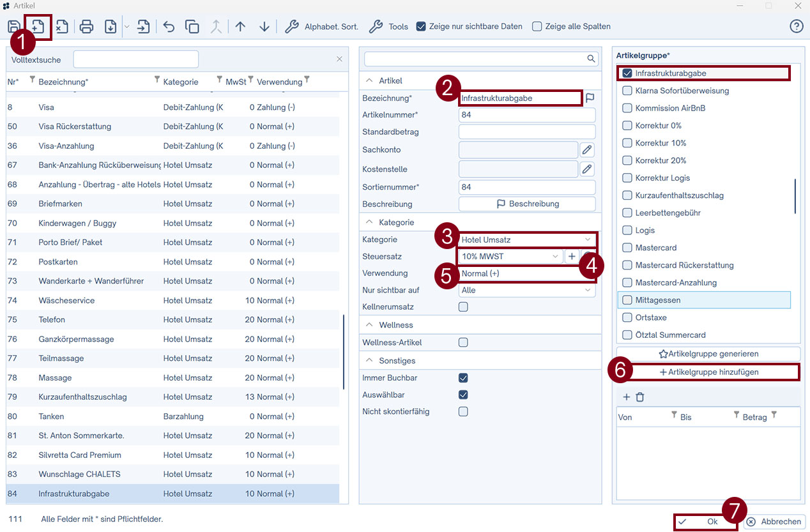Screen dimensions: 810x532
Task: Enable the Kellnerumsatz checkbox
Action: pos(463,307)
